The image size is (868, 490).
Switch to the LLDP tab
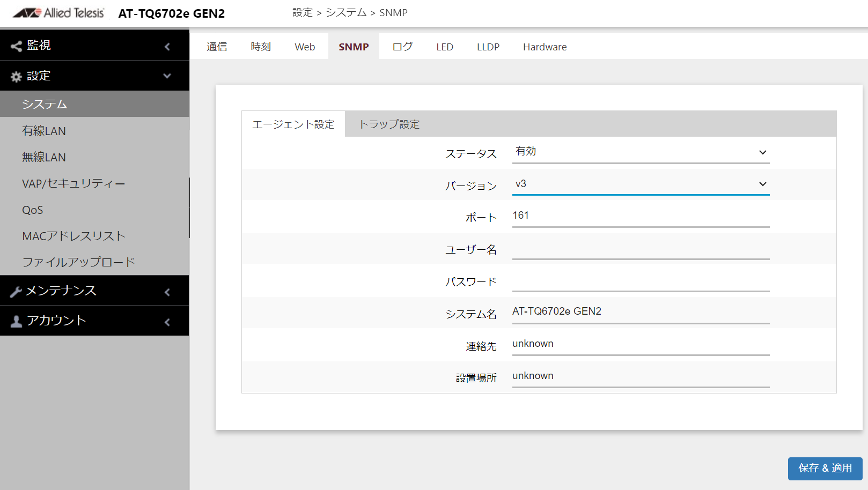[488, 47]
